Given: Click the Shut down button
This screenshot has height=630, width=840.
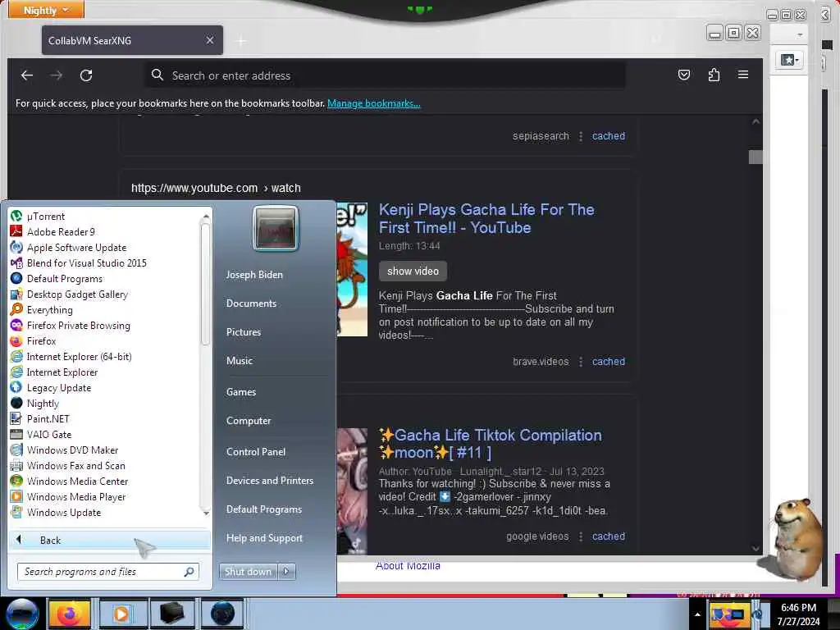Looking at the screenshot, I should [x=249, y=572].
